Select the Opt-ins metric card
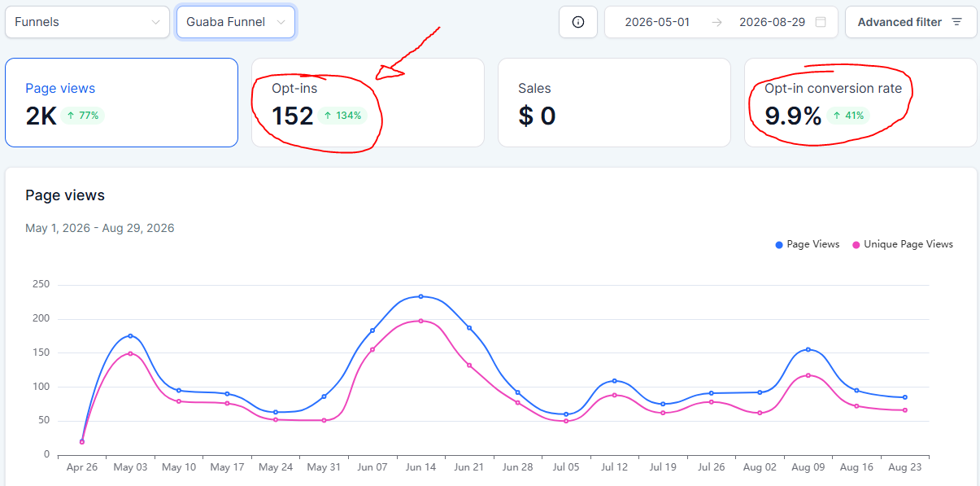 pyautogui.click(x=368, y=103)
